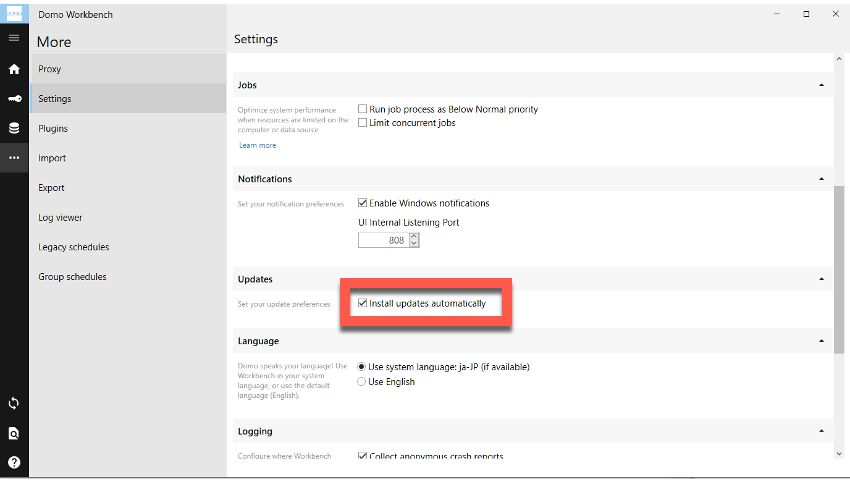
Task: Click the settings vertical scrollbar thumb
Action: tap(839, 270)
